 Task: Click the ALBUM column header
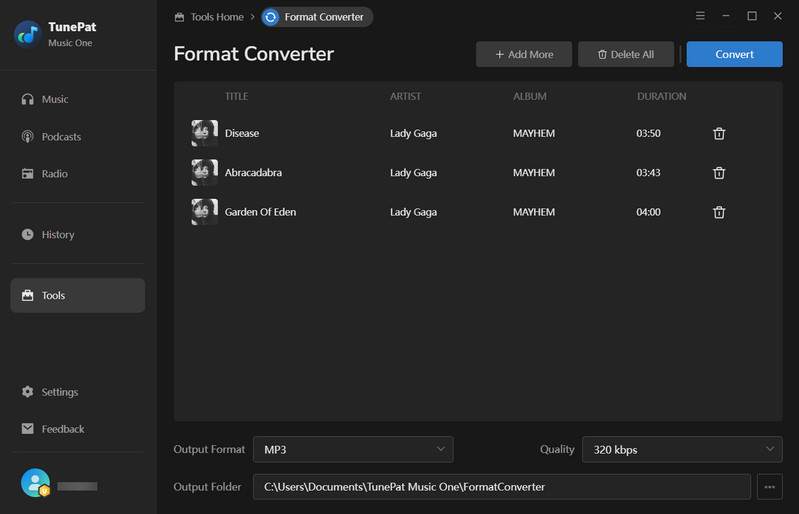(529, 96)
